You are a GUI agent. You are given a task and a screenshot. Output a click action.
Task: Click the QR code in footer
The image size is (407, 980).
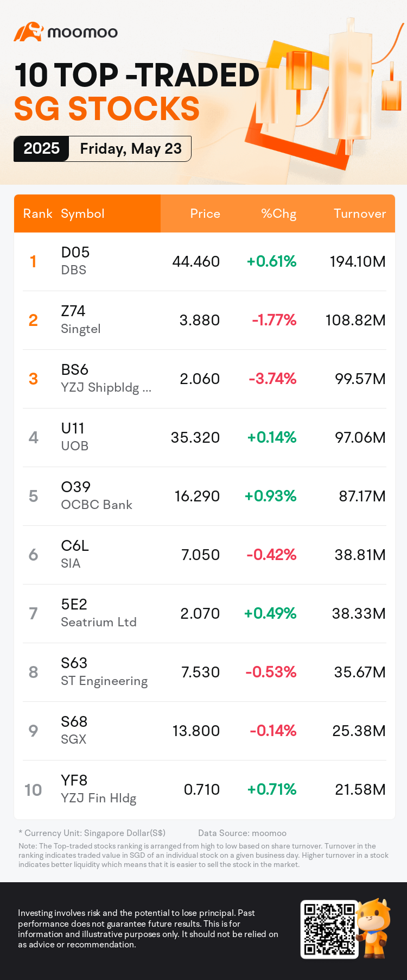(x=329, y=929)
